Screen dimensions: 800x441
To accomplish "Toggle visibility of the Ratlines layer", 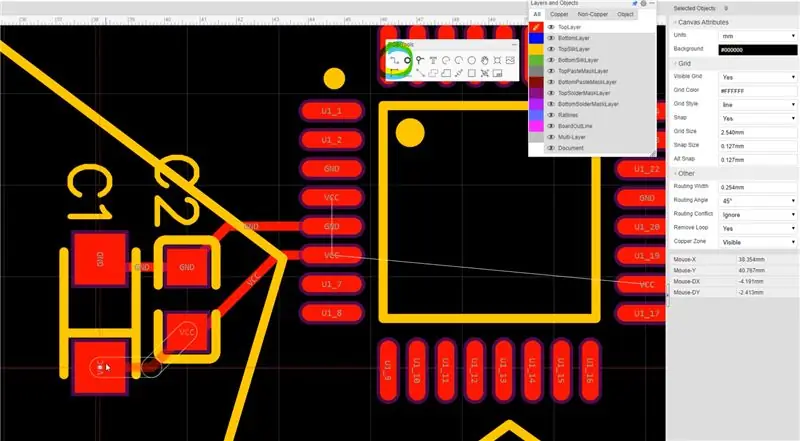I will click(x=551, y=115).
